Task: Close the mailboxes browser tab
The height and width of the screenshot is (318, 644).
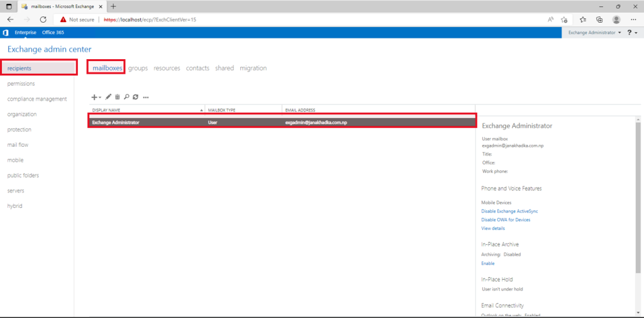Action: [101, 6]
